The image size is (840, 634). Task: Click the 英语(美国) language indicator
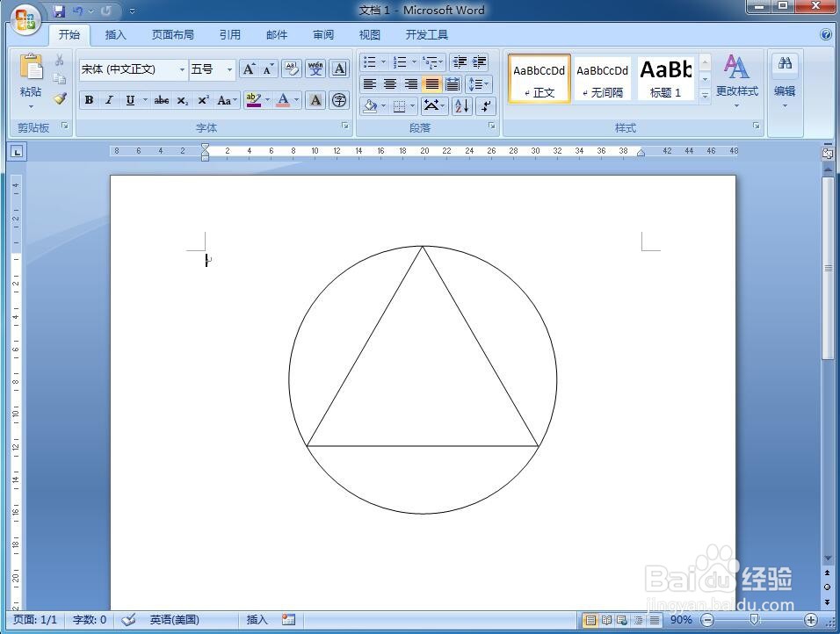[175, 620]
